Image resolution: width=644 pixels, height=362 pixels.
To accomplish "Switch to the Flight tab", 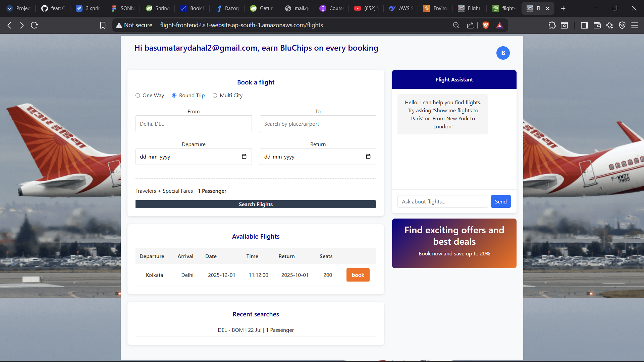I will [x=469, y=8].
